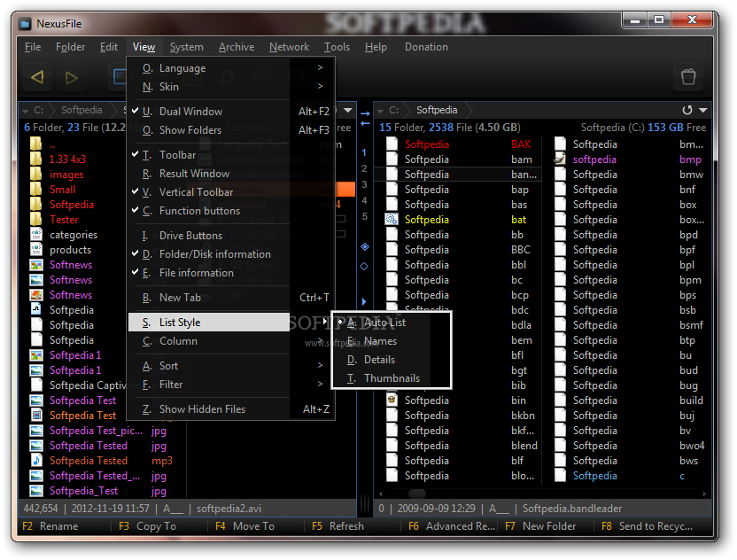Open the Network menu
The width and height of the screenshot is (737, 560).
[289, 47]
